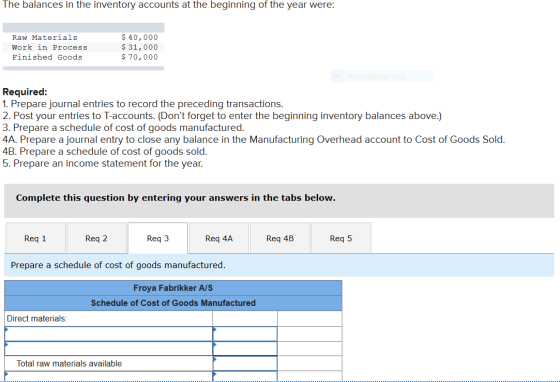Switch to the Req 2 tab

pyautogui.click(x=96, y=238)
